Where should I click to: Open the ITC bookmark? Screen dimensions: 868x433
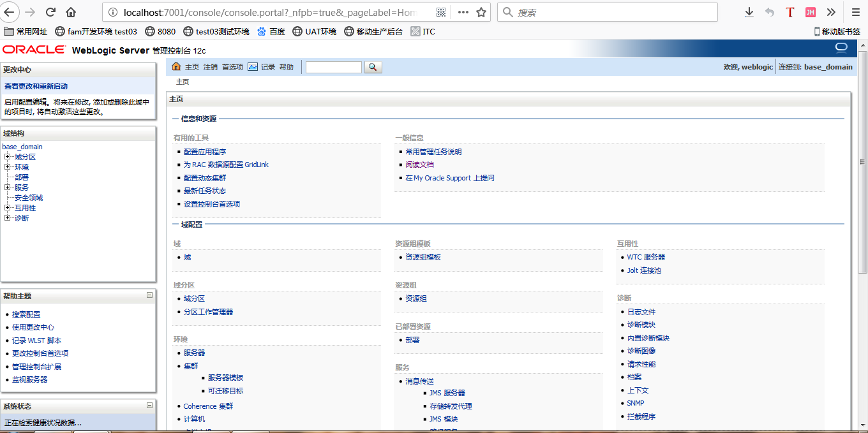point(423,31)
